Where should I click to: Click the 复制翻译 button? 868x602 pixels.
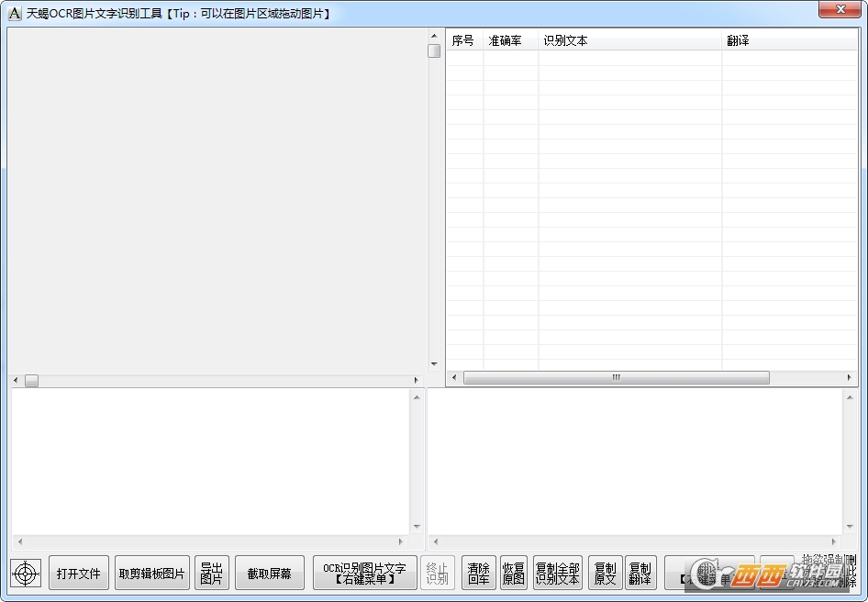tap(640, 574)
